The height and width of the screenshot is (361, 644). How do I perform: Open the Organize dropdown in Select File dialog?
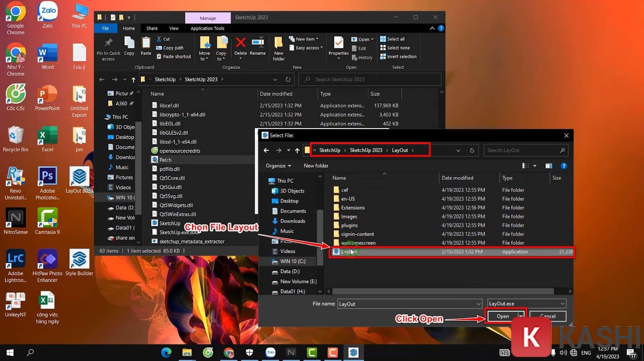278,166
